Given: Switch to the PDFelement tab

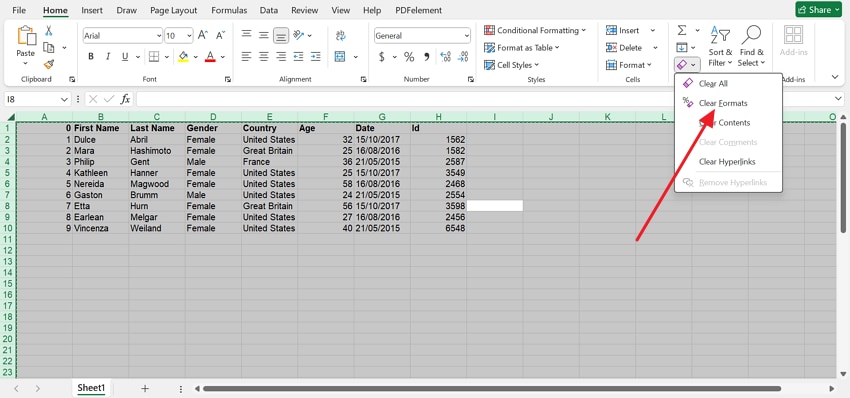Looking at the screenshot, I should (417, 10).
